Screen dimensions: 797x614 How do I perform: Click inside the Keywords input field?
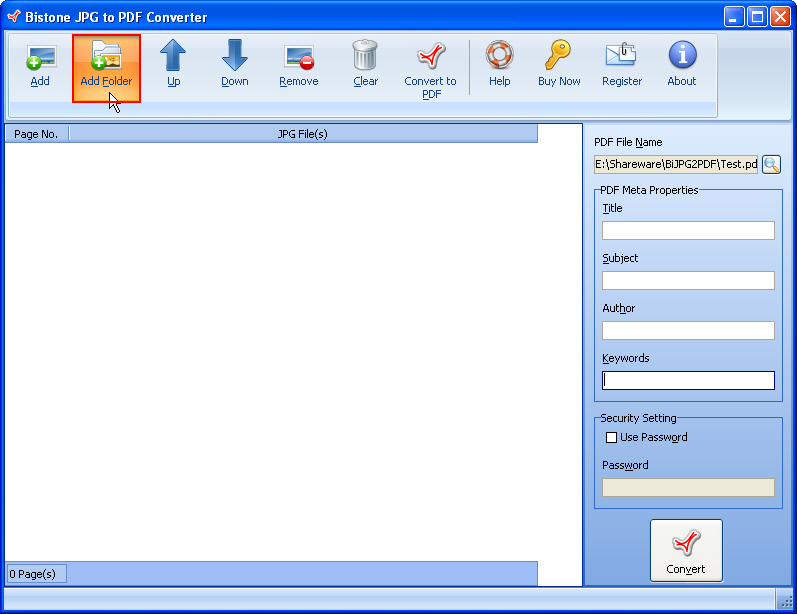tap(688, 381)
